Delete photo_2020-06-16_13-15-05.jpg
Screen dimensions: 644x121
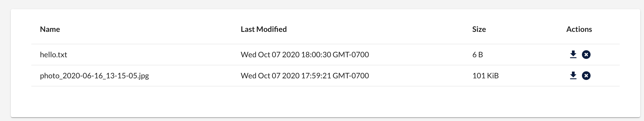pos(586,76)
